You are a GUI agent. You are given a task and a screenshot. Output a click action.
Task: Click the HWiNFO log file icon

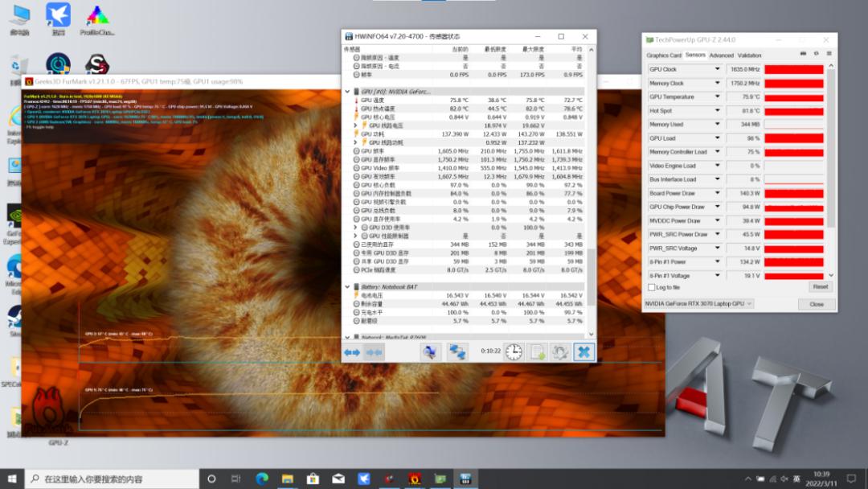[x=537, y=351]
